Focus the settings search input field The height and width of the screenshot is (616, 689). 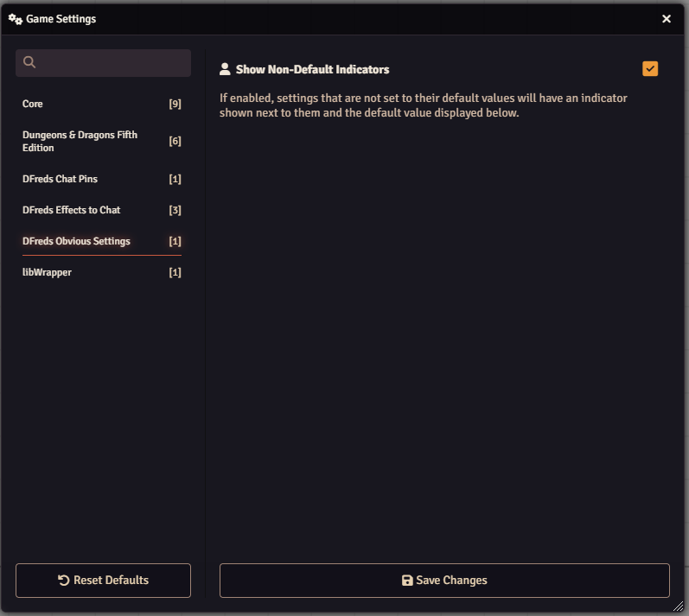coord(112,63)
